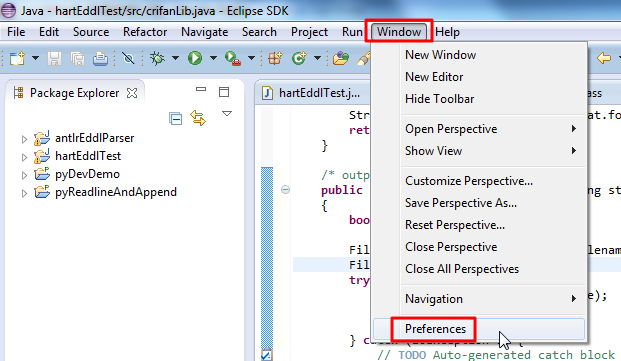621x361 pixels.
Task: Open the Edit menu
Action: pyautogui.click(x=49, y=32)
